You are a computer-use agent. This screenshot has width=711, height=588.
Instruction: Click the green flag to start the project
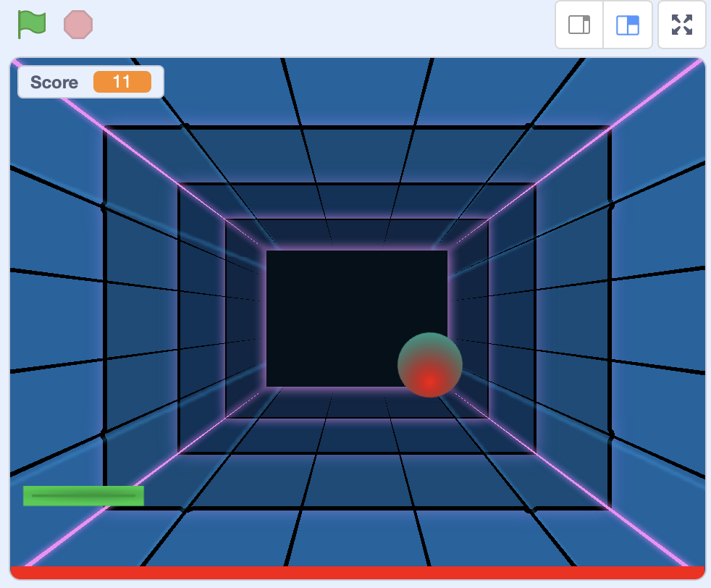click(x=32, y=24)
